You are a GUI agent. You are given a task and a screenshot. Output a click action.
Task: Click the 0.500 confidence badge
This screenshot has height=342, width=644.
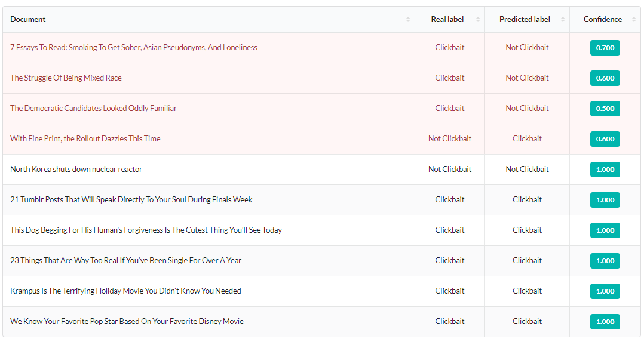[605, 109]
